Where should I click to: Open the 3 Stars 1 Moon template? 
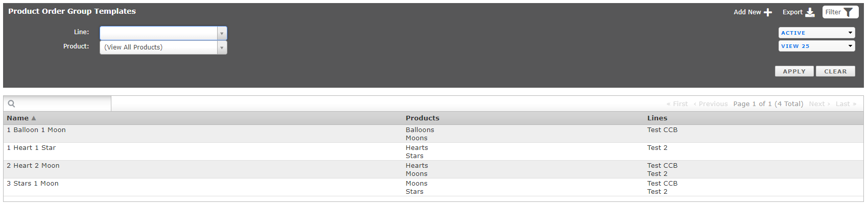tap(33, 184)
